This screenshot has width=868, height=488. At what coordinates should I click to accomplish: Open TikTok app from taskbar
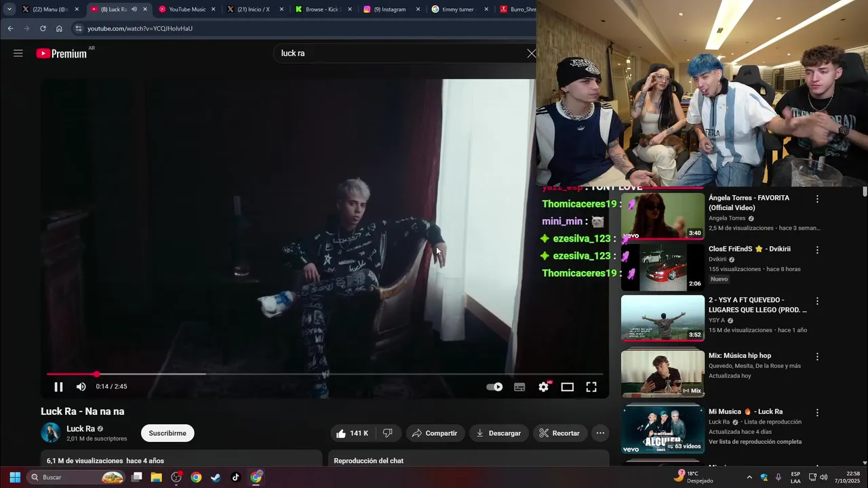point(235,477)
